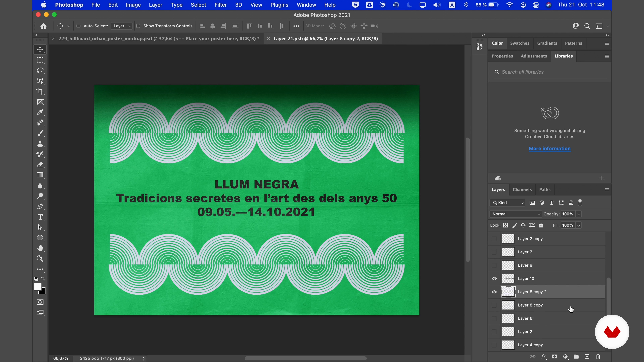The width and height of the screenshot is (644, 362).
Task: Hide Layer 10 visibility eye
Action: [494, 279]
